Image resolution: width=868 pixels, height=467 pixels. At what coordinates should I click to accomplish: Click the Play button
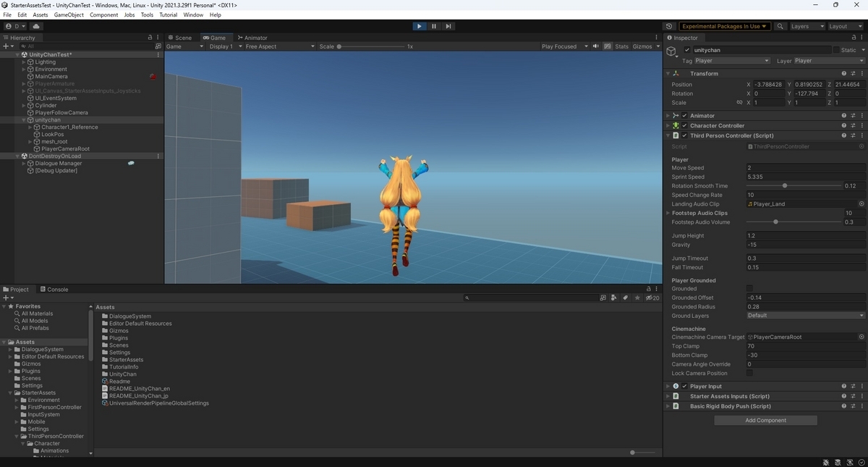[420, 26]
